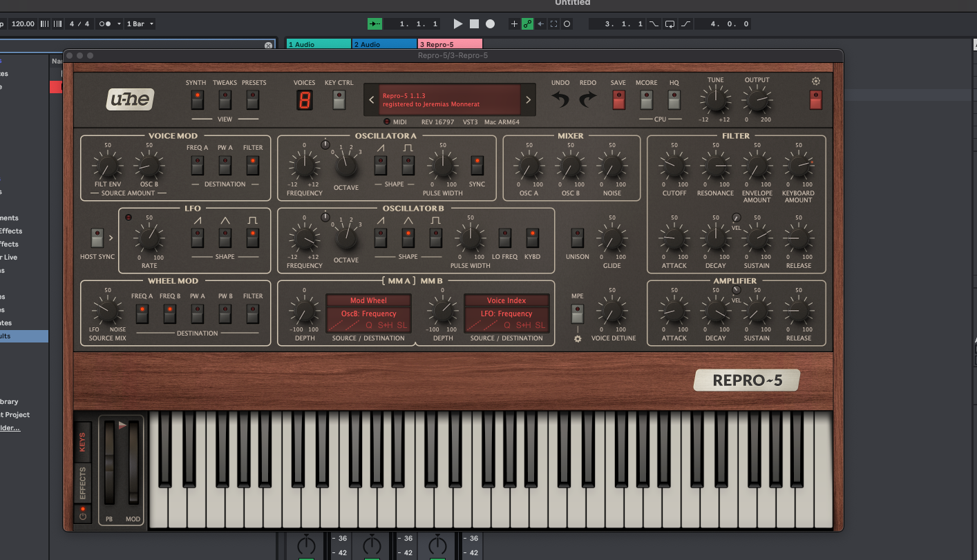Enable the UNISON switch
Image resolution: width=977 pixels, height=560 pixels.
(x=577, y=238)
